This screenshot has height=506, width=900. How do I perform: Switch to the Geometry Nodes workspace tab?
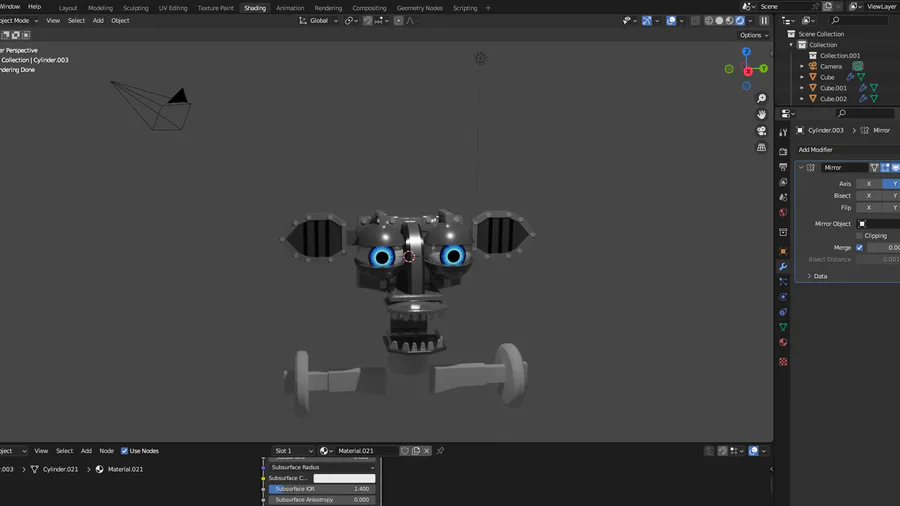420,8
